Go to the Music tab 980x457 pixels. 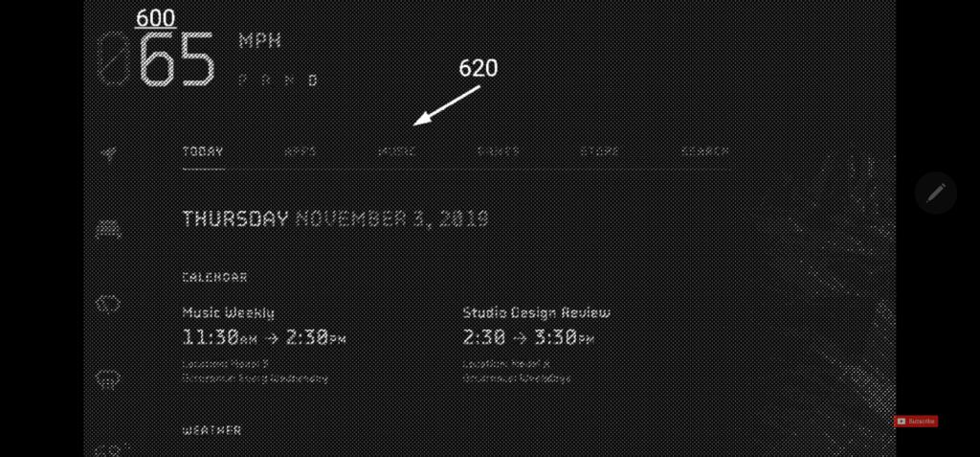397,151
